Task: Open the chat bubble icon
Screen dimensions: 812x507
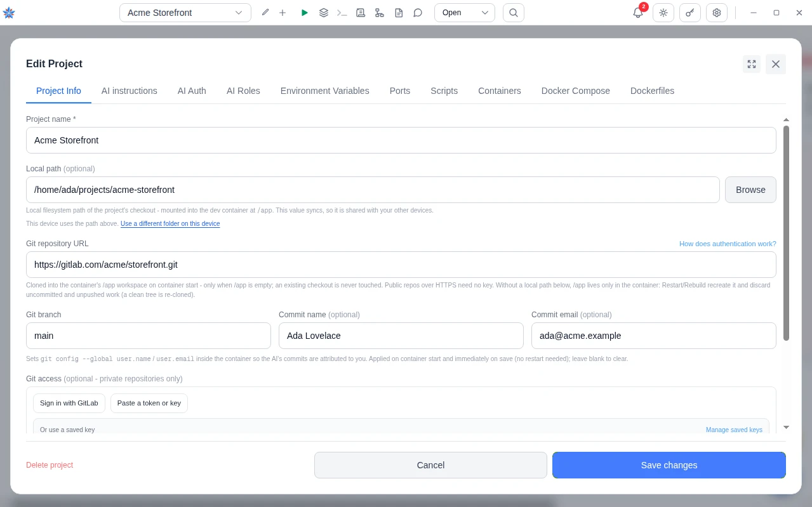Action: [418, 13]
